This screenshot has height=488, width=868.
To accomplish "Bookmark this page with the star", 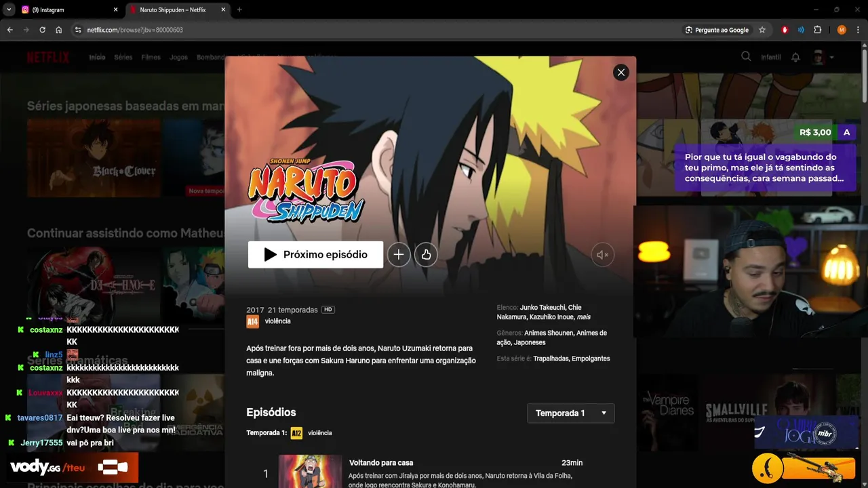I will tap(762, 30).
